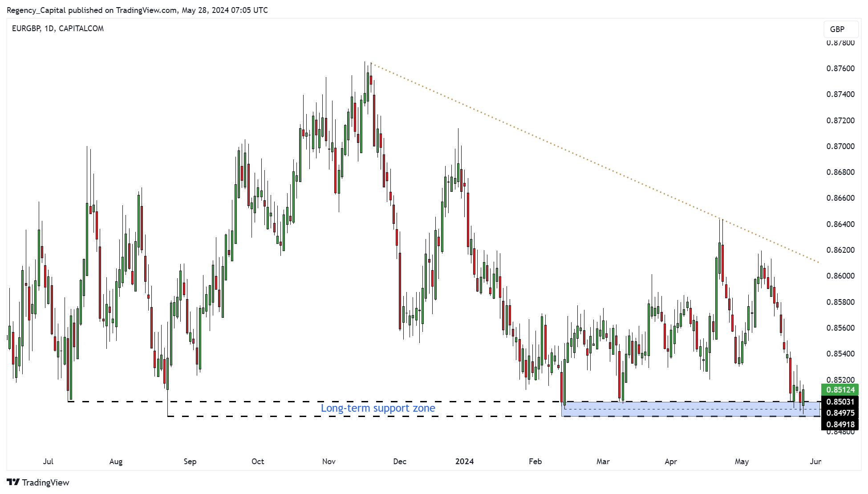The width and height of the screenshot is (868, 494).
Task: Click the Jul label on time axis
Action: click(48, 462)
